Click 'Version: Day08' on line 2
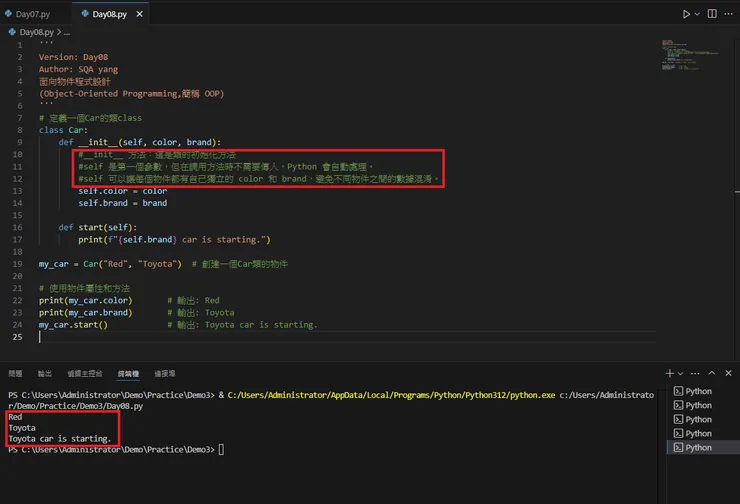Viewport: 740px width, 504px height. point(73,57)
